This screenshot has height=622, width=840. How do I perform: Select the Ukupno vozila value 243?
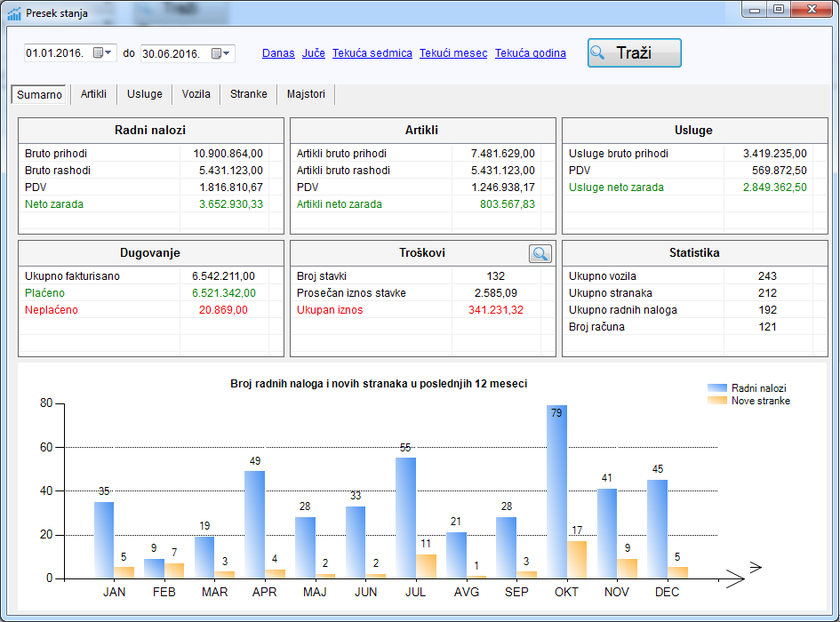pos(767,276)
